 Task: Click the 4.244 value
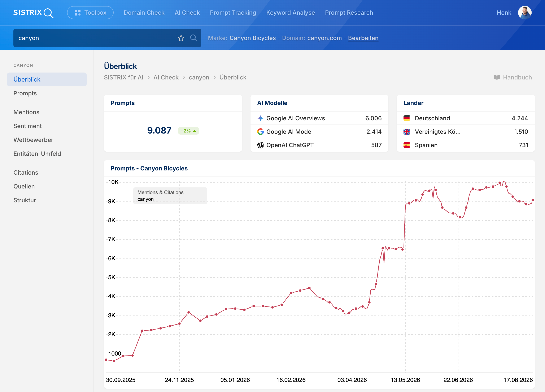[520, 118]
